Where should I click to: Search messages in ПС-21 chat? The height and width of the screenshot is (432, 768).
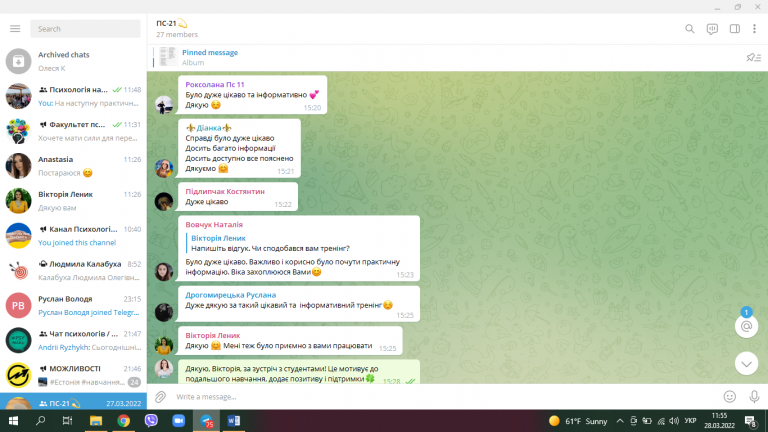[x=690, y=29]
